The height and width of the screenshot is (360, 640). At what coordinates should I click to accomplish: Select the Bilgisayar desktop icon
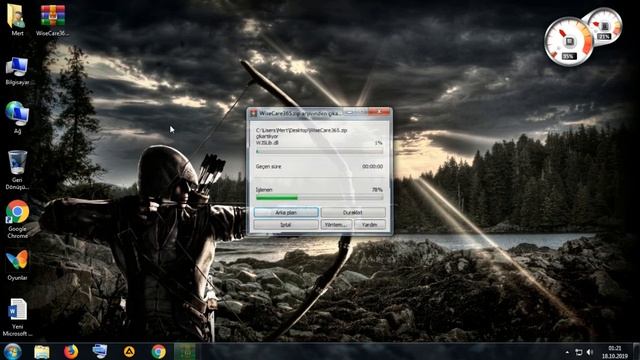(17, 71)
